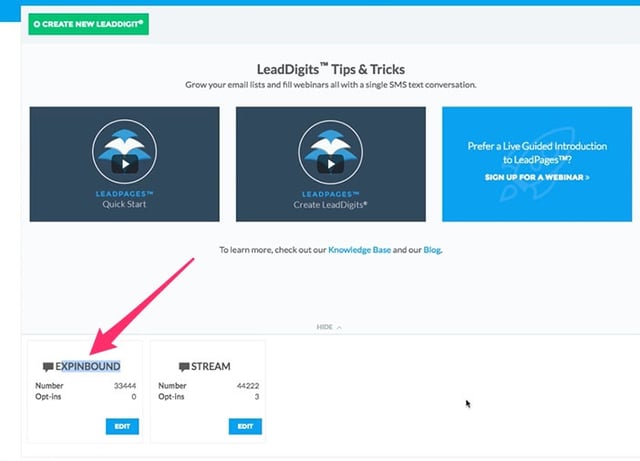Edit the STREAM LeadDigit

(245, 426)
